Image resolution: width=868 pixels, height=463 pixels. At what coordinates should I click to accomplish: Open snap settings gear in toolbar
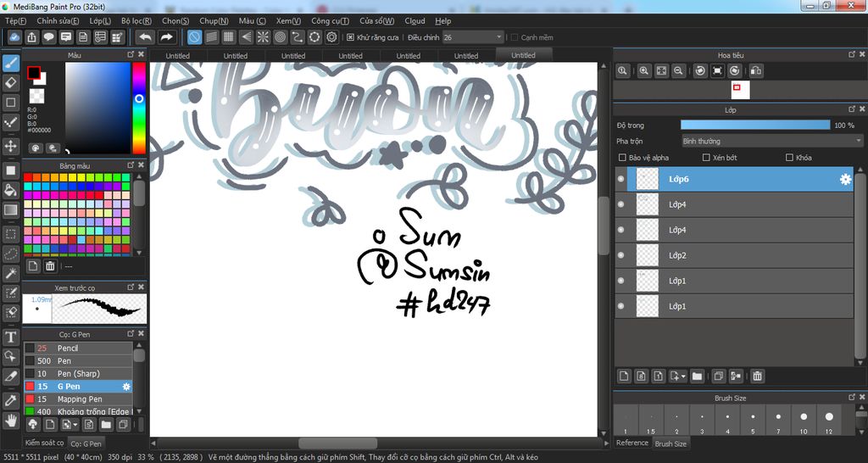click(331, 37)
